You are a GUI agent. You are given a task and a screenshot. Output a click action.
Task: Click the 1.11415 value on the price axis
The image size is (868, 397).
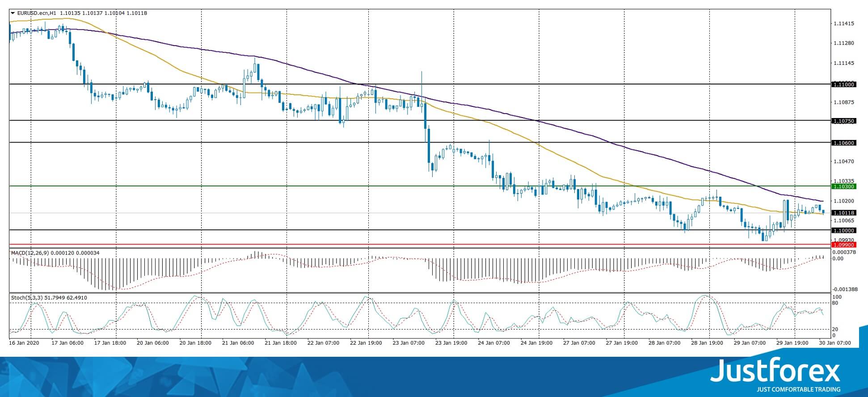pyautogui.click(x=844, y=24)
